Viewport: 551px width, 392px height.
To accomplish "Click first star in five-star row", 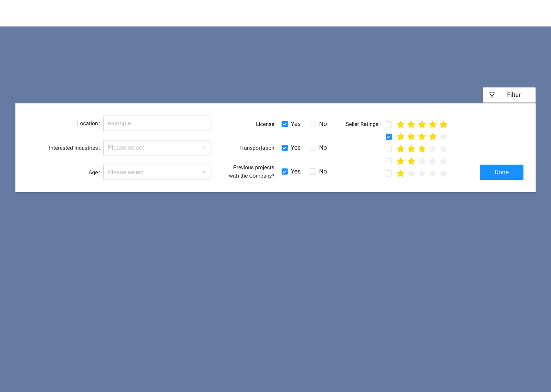I will pos(401,124).
